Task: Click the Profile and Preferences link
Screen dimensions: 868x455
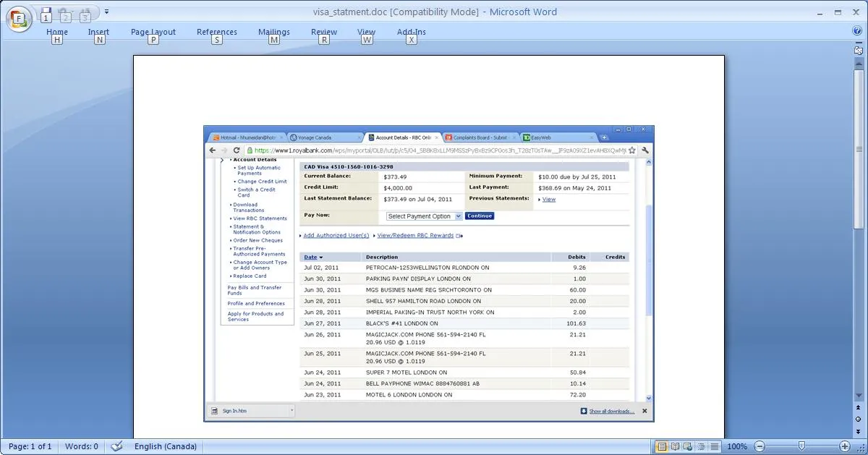Action: click(x=256, y=304)
